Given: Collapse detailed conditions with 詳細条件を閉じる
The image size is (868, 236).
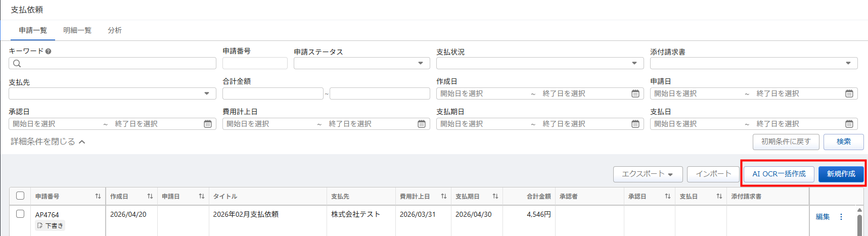Looking at the screenshot, I should 48,142.
